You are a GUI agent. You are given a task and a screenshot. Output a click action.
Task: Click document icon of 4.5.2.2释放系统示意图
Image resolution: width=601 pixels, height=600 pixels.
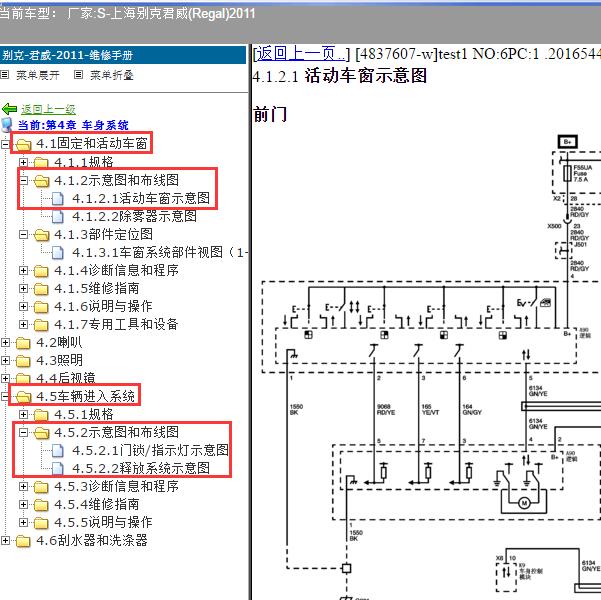click(x=57, y=469)
